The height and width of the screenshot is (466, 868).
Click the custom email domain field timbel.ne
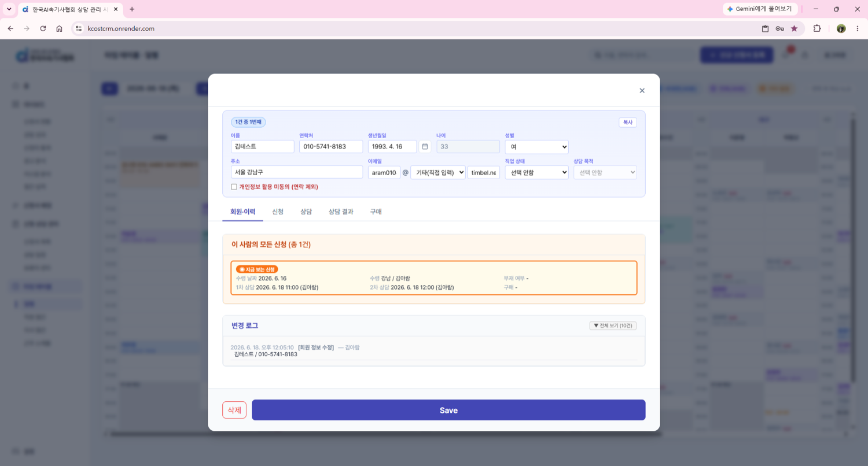tap(484, 172)
